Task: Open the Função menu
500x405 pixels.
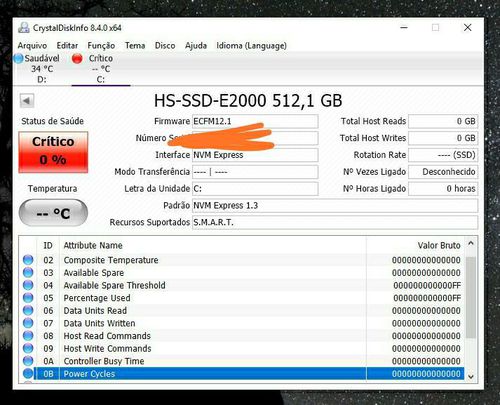Action: point(101,46)
